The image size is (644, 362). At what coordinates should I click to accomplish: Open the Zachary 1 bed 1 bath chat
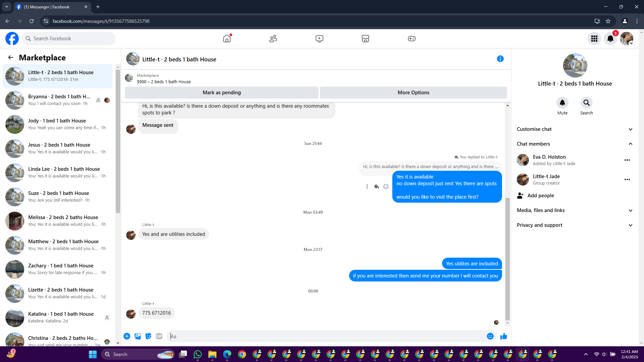click(57, 269)
